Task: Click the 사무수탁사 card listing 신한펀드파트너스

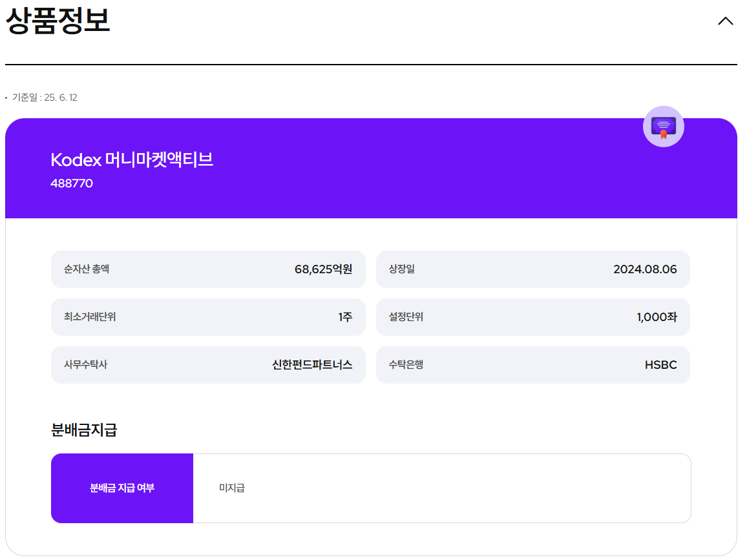Action: 208,364
